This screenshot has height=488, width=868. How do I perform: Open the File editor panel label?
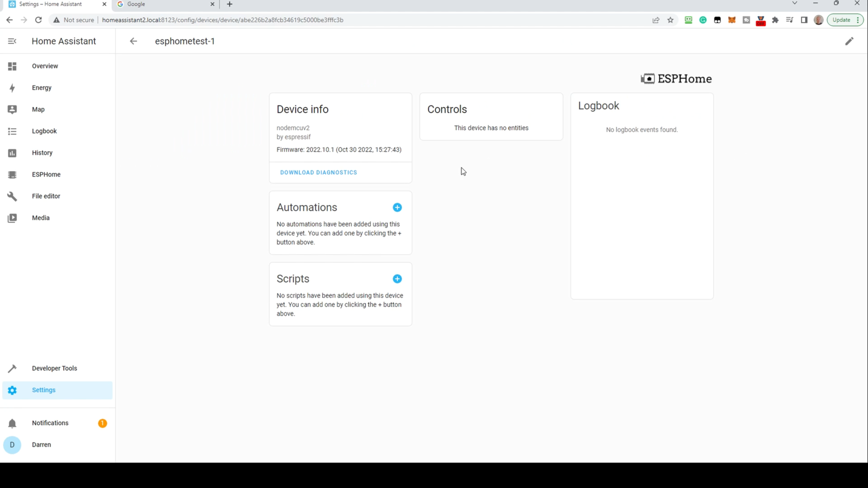pyautogui.click(x=46, y=196)
